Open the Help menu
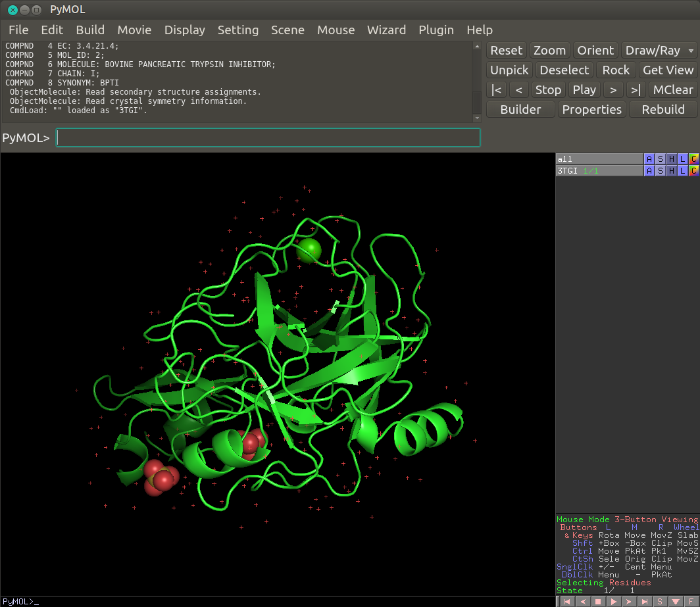700x607 pixels. pos(480,30)
